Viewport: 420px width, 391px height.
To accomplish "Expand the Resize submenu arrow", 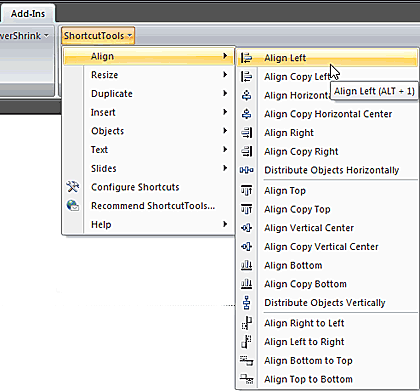I will (225, 74).
